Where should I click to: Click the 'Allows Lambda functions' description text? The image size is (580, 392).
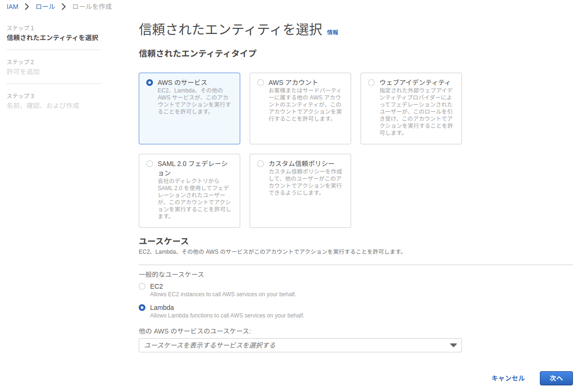pyautogui.click(x=227, y=316)
